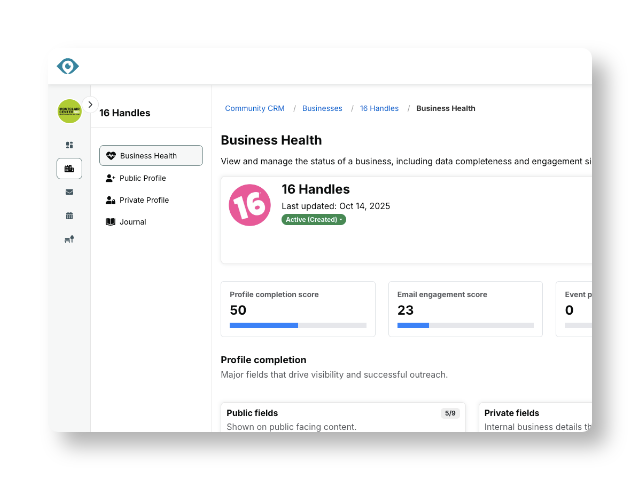Click the 5/9 badge on Public fields
The width and height of the screenshot is (640, 480).
point(450,413)
